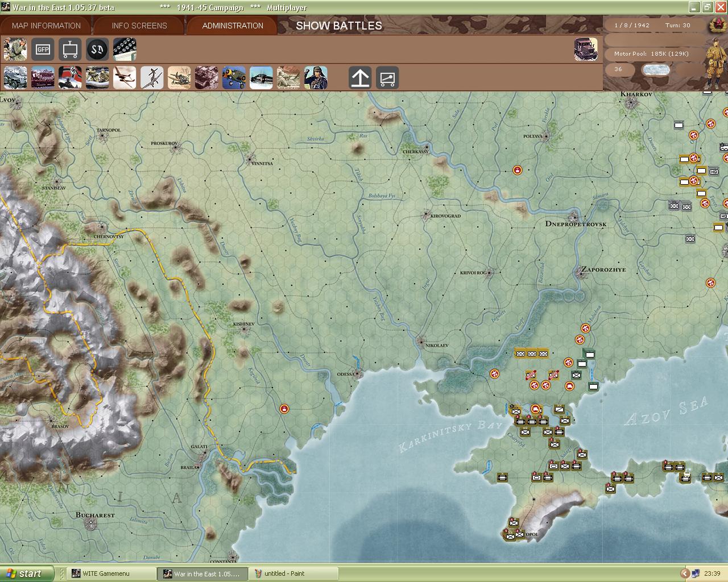Viewport: 728px width, 582px height.
Task: Click the Chernovtsy city label
Action: pyautogui.click(x=107, y=236)
